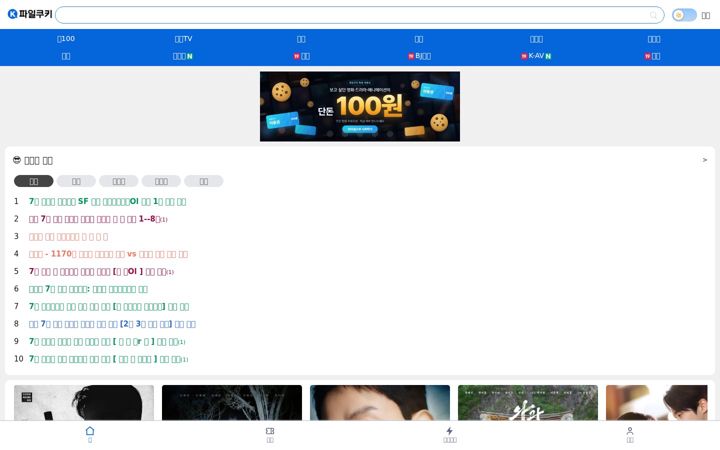Open rank 1 post containing SF
Viewport: 720px width, 450px height.
click(x=107, y=202)
